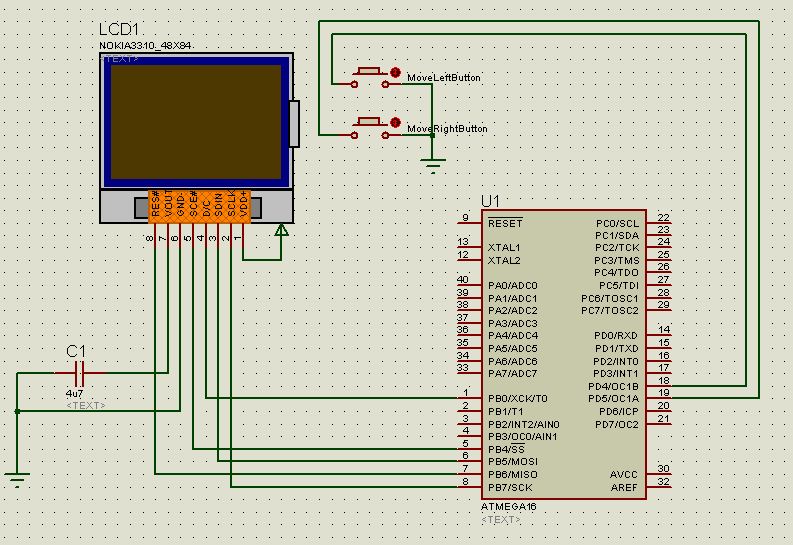The width and height of the screenshot is (793, 545).
Task: Click the PC7/TOSC2 pin label
Action: [610, 311]
